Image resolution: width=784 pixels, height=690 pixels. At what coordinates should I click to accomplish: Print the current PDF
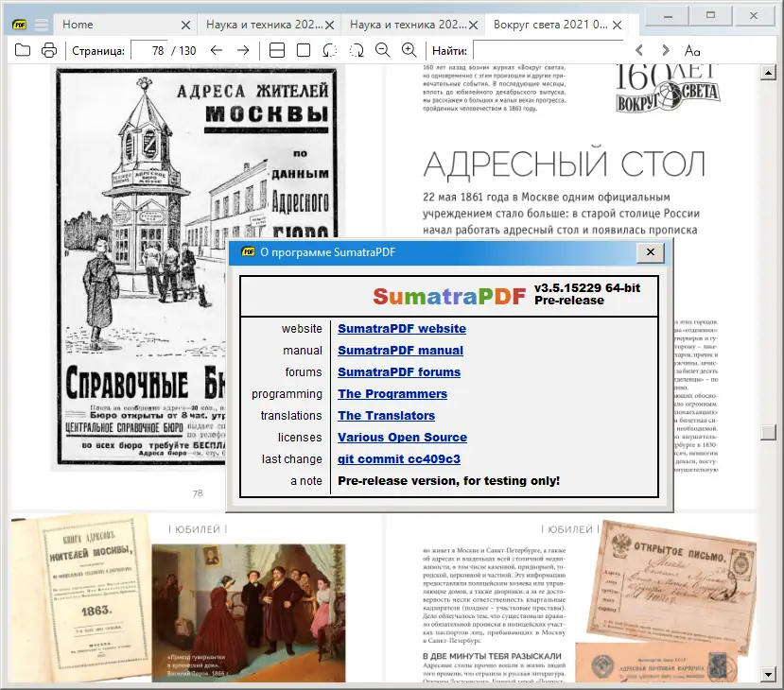[50, 51]
